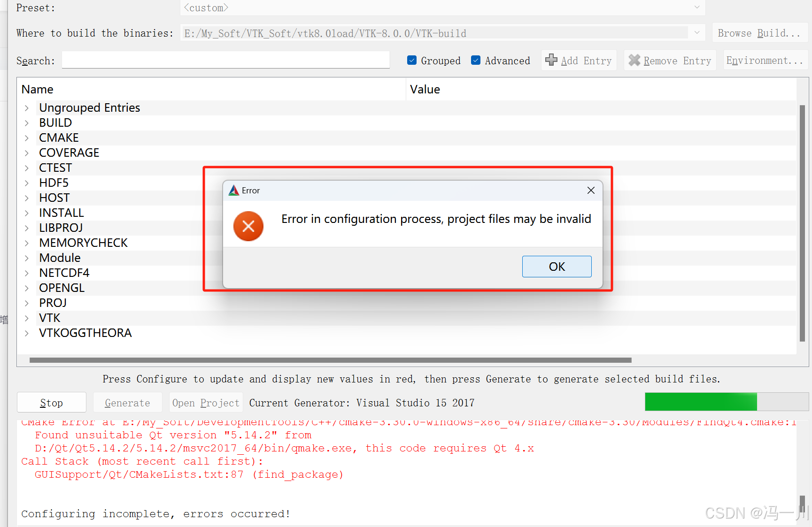The width and height of the screenshot is (812, 527).
Task: Expand the INSTALL group
Action: [27, 213]
